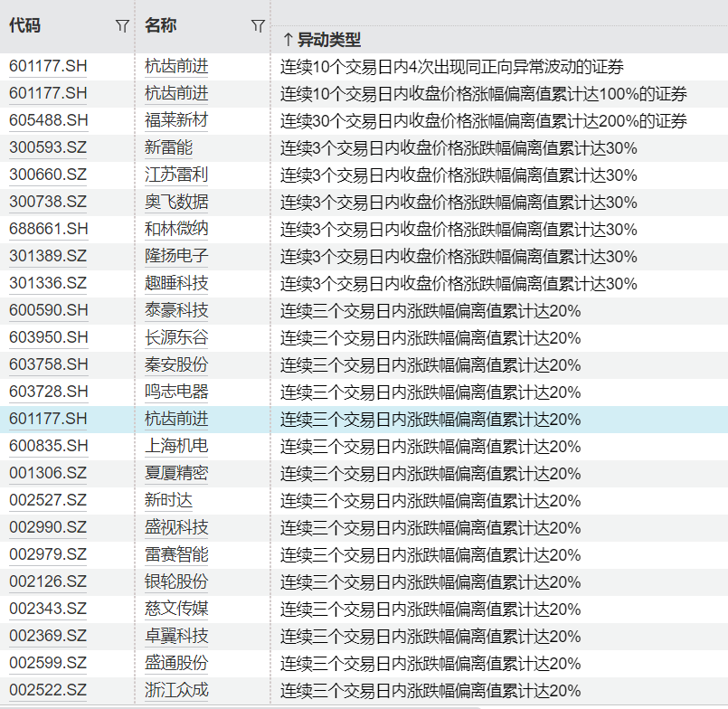The width and height of the screenshot is (728, 709).
Task: Open stock name 隆扬电子
Action: coord(176,256)
